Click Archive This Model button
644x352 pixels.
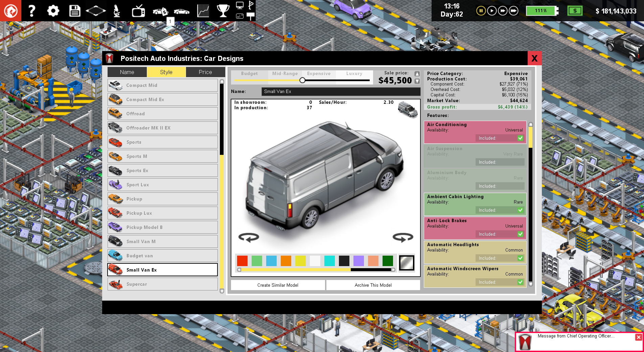click(373, 285)
